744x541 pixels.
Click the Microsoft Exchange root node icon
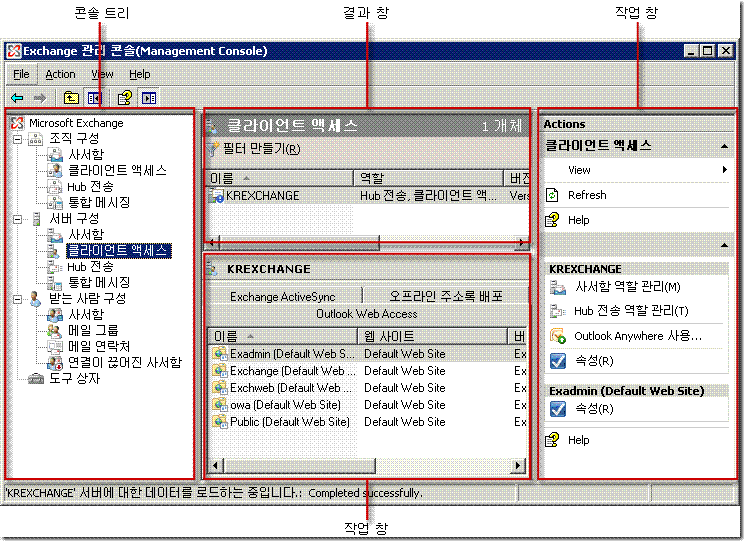coord(17,123)
